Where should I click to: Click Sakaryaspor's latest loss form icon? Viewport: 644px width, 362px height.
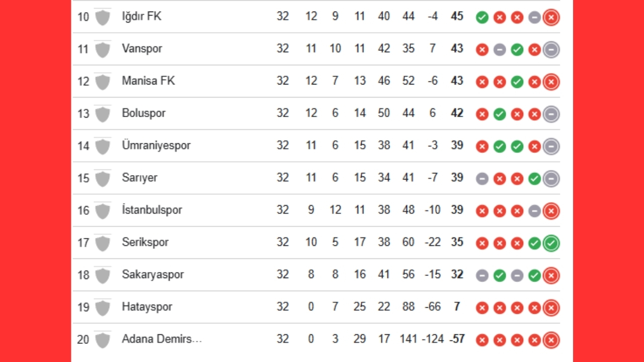pos(551,276)
